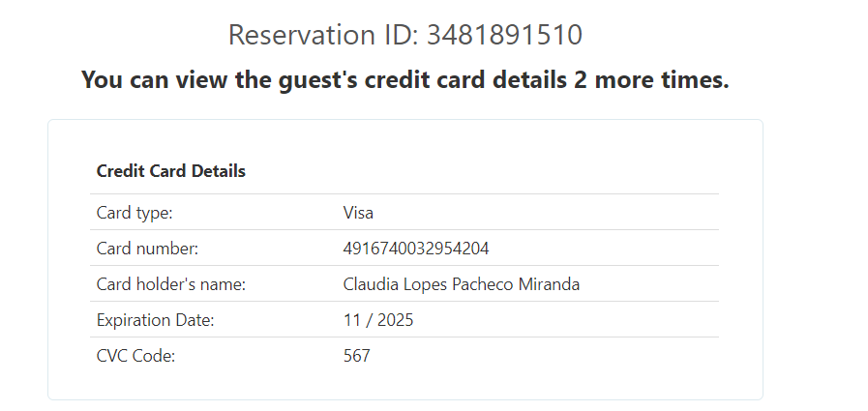868x411 pixels.
Task: Click the "Credit Card Details" section heading
Action: tap(171, 171)
